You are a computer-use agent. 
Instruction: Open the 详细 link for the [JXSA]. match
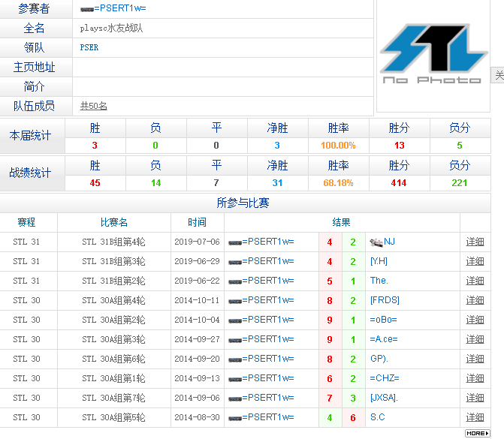click(475, 398)
